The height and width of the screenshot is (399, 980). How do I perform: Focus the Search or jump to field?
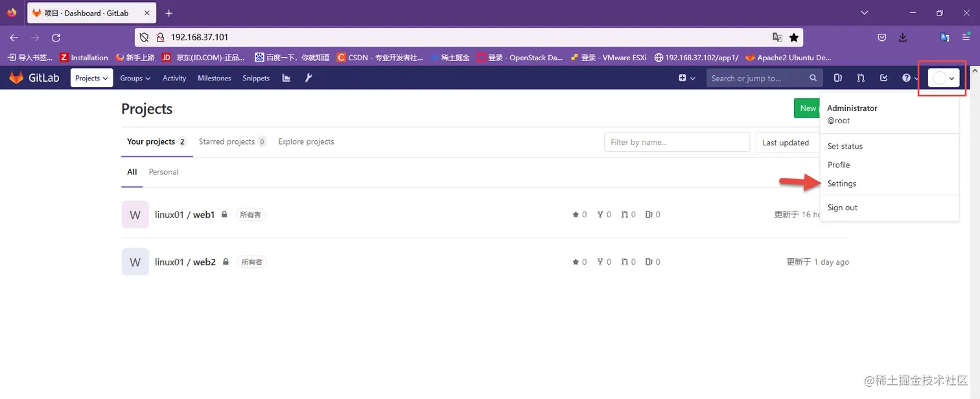765,78
